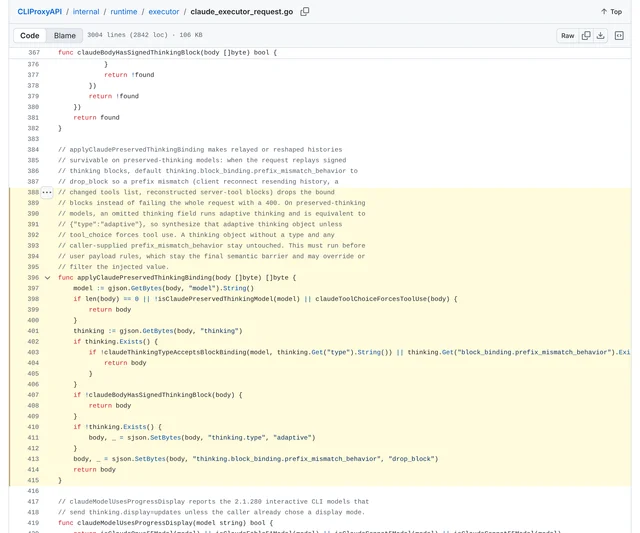Download raw file icon
640x533 pixels.
[600, 36]
